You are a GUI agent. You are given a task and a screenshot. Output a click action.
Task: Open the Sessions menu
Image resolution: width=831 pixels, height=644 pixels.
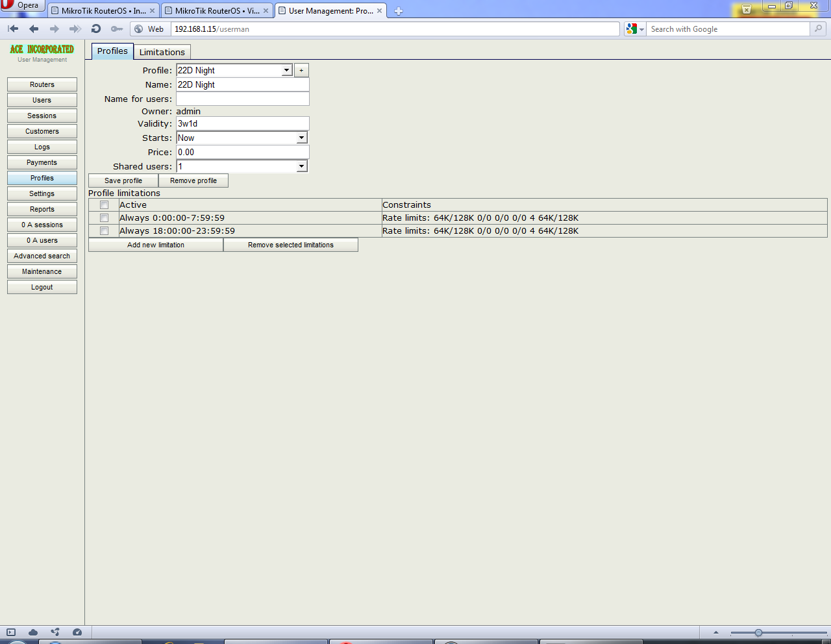click(x=42, y=116)
